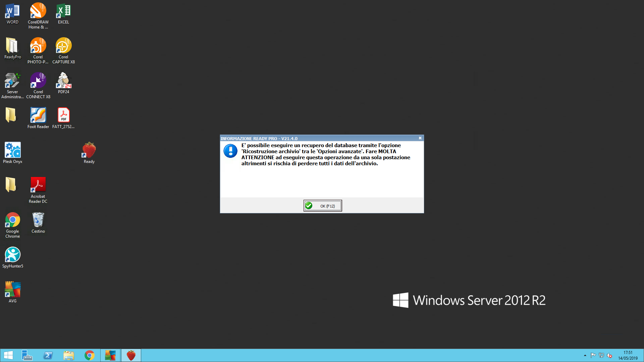Select unnamed folder below Server Administrator
Screen dimensions: 644x362
11,115
